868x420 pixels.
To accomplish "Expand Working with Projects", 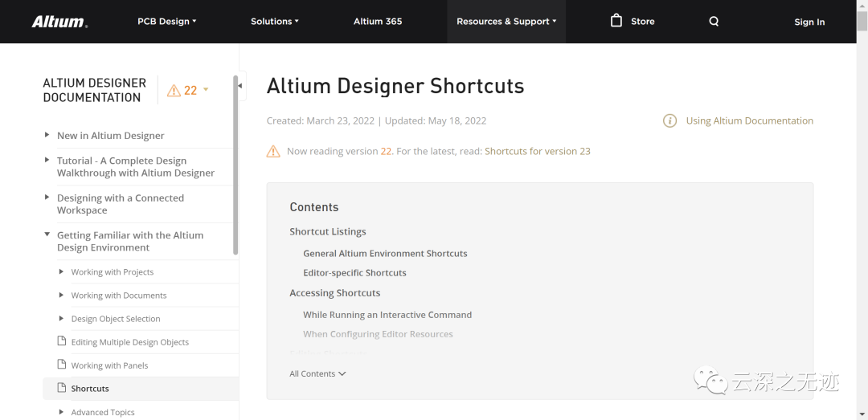I will pyautogui.click(x=61, y=271).
